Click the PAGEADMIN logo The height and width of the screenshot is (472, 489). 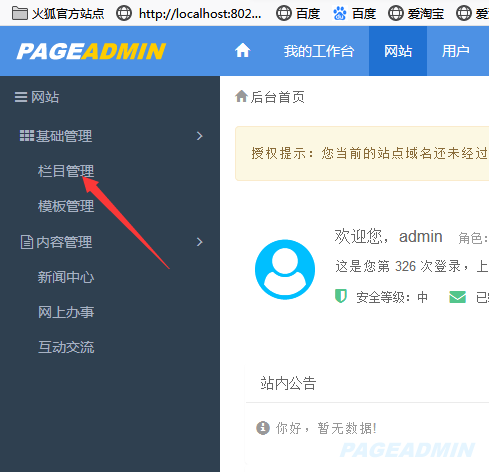tap(91, 51)
